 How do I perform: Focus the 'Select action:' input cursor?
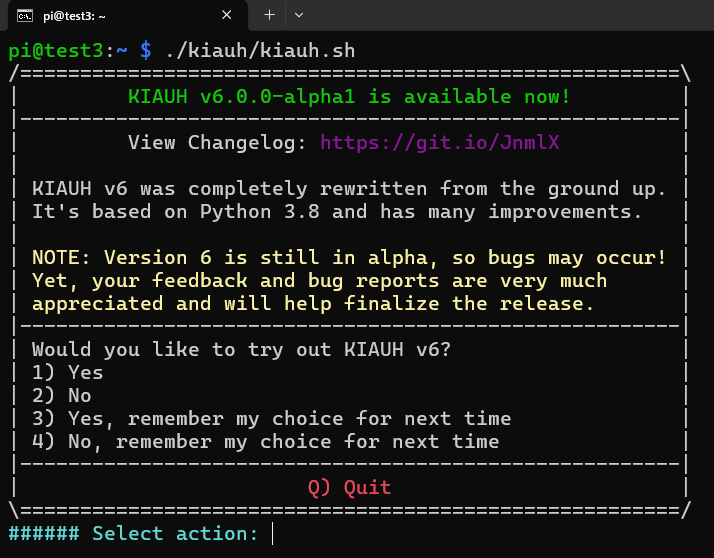coord(273,534)
